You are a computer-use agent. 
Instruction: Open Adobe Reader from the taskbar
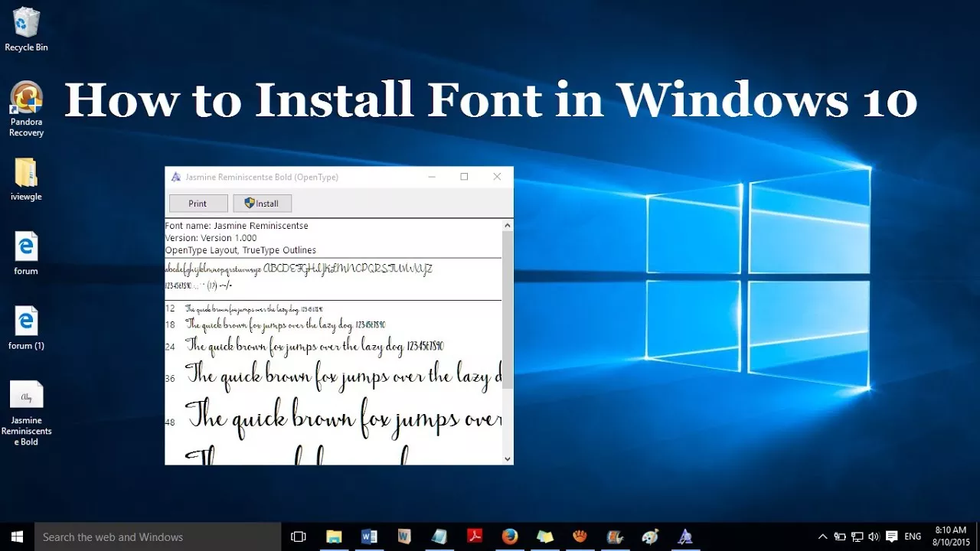point(475,536)
